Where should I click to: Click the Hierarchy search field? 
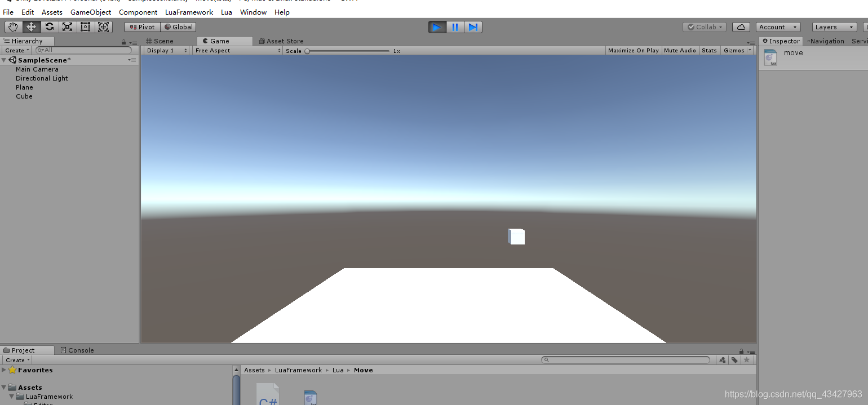coord(83,50)
